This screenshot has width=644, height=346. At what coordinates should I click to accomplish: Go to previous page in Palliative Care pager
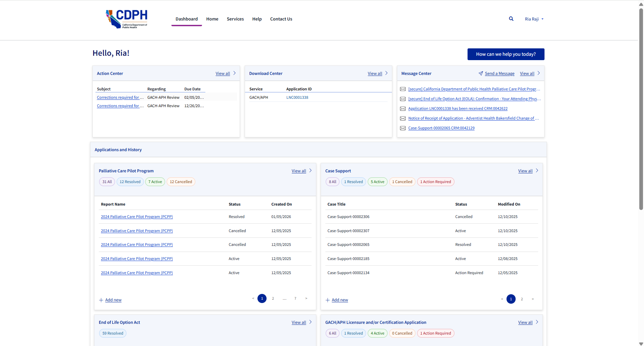[253, 298]
